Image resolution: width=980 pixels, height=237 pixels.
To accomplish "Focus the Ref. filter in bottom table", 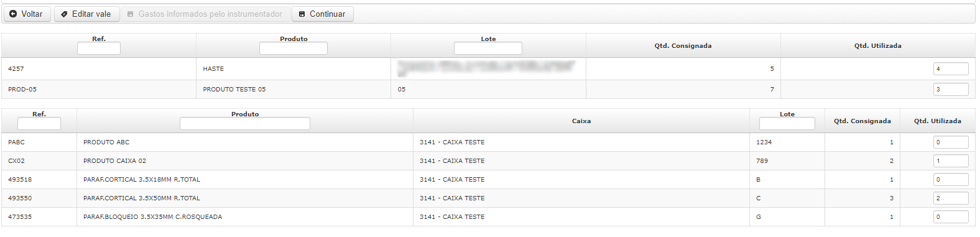I will click(39, 124).
